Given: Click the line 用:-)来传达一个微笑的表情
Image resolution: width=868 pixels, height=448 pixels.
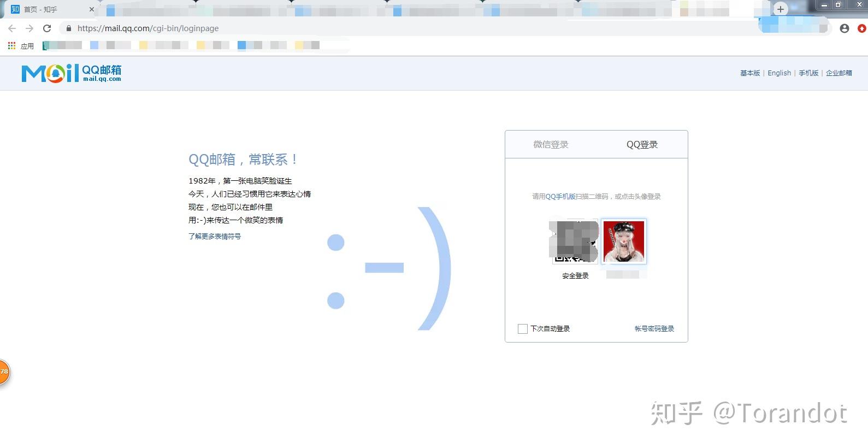Looking at the screenshot, I should point(236,220).
